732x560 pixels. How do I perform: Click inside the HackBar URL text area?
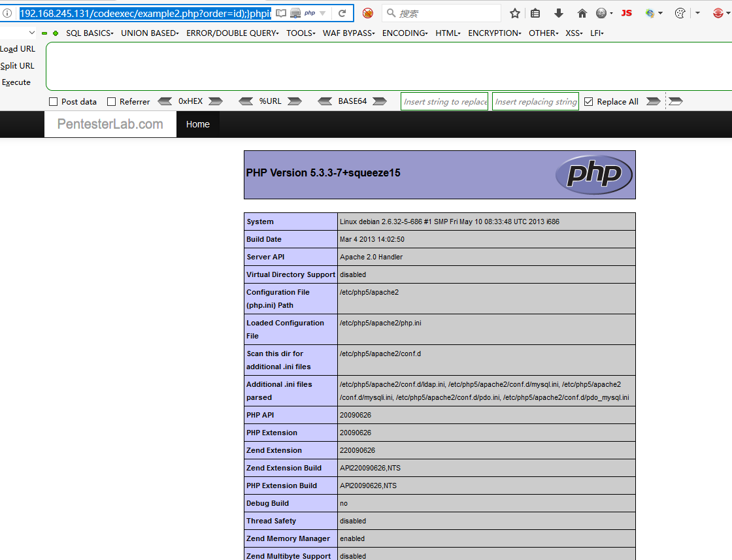tap(389, 66)
